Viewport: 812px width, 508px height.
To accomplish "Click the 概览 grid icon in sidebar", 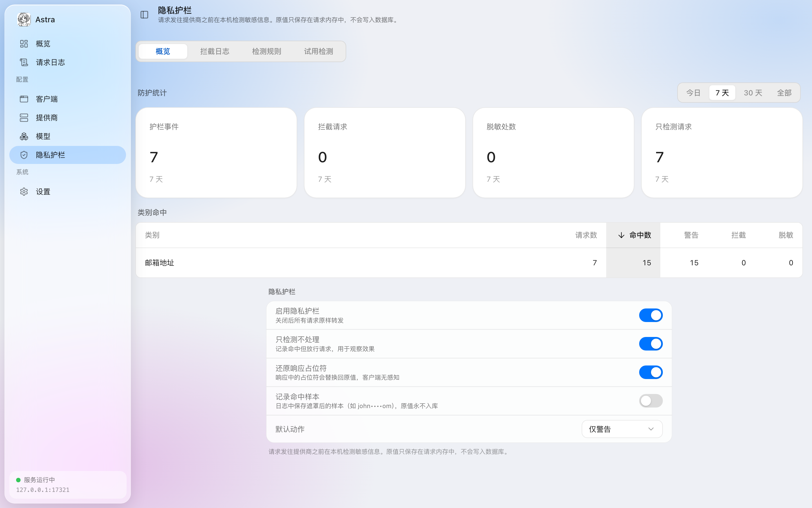I will [x=24, y=44].
